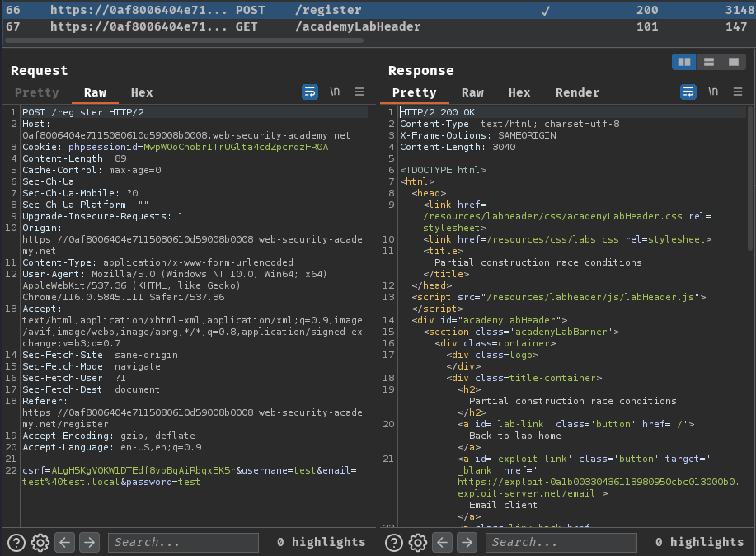Viewport: 756px width, 556px height.
Task: Click the academyLabHeader.css path in response
Action: (552, 216)
